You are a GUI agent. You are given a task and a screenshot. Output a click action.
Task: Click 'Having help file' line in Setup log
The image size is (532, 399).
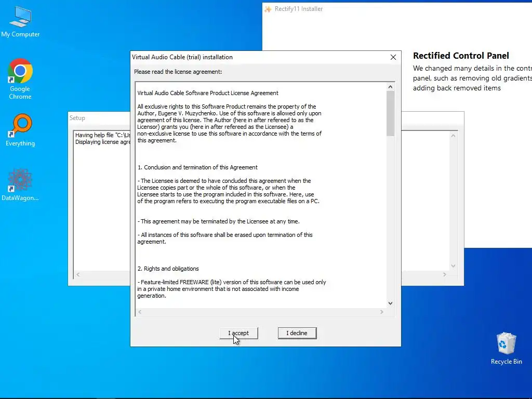pos(103,135)
